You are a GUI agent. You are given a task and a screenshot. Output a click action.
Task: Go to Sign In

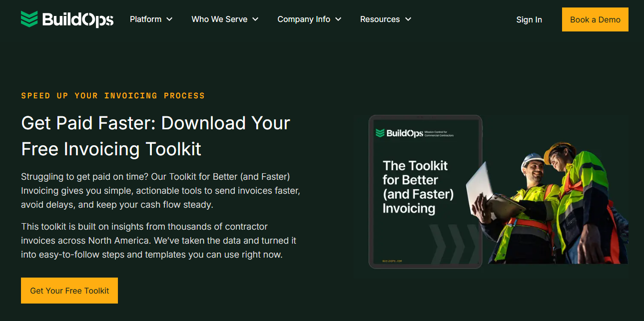(529, 19)
